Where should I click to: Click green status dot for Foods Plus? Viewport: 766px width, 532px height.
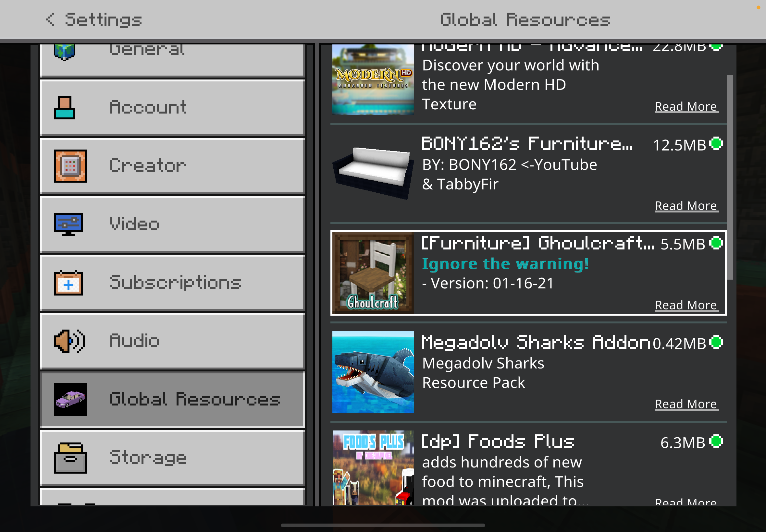coord(716,441)
